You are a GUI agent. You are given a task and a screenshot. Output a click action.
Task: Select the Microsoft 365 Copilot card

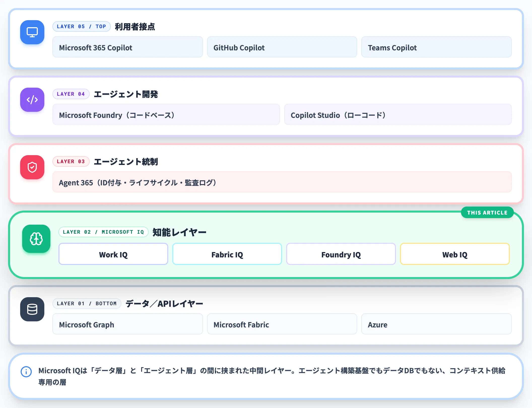(x=127, y=47)
